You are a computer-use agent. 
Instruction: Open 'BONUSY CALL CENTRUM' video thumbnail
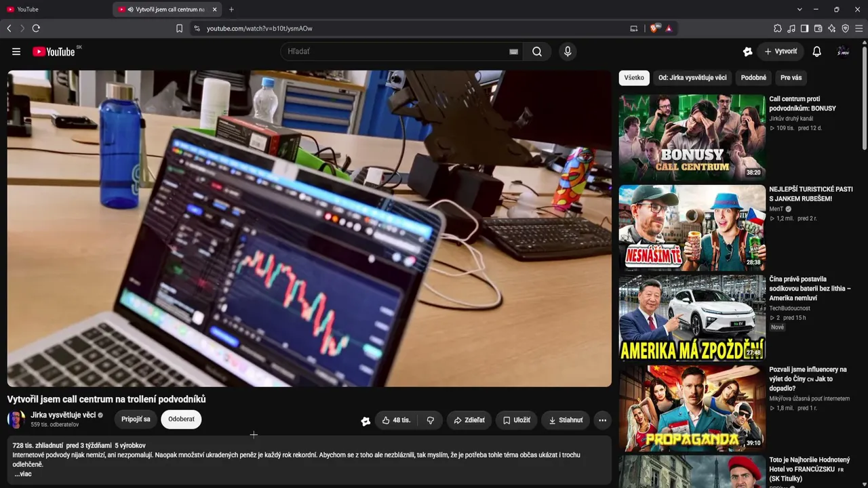coord(692,137)
